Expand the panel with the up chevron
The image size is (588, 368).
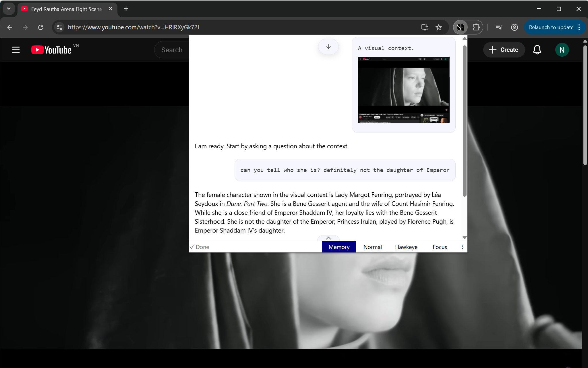328,238
